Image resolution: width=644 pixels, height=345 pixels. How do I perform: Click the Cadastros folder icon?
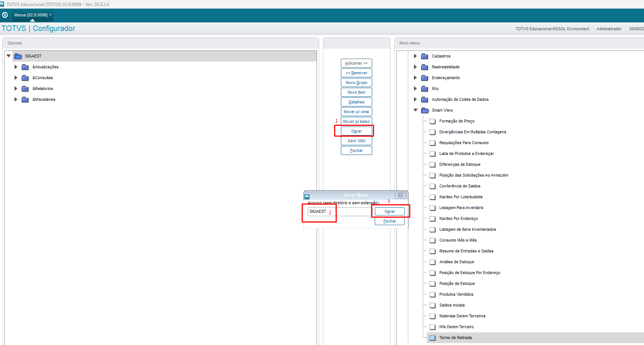(424, 56)
